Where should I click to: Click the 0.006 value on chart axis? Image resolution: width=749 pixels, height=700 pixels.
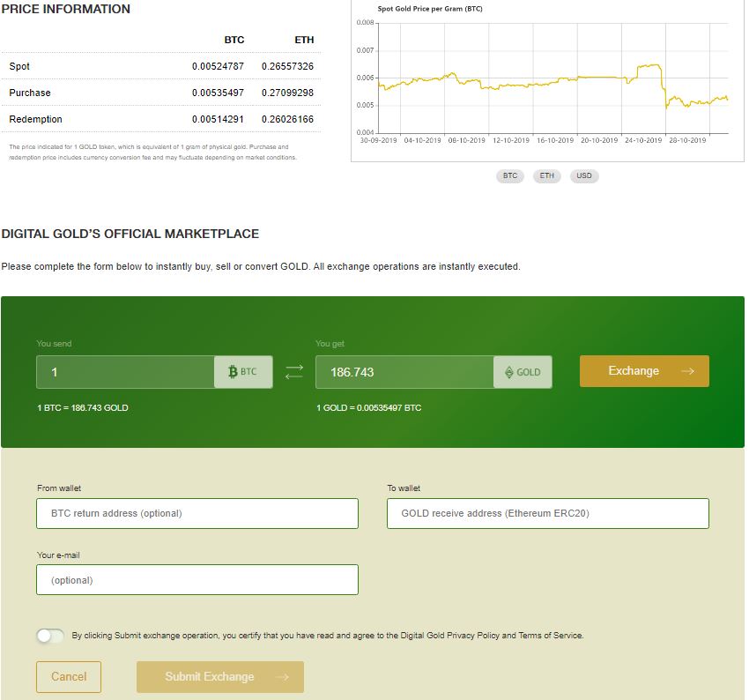tap(365, 78)
